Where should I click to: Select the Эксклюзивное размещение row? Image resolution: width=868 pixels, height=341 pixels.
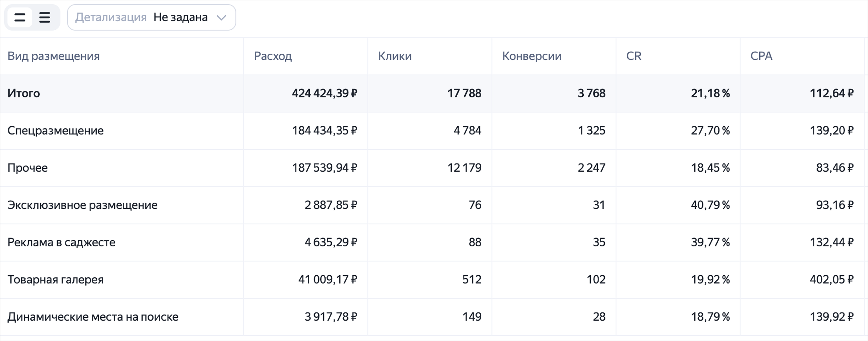(434, 205)
